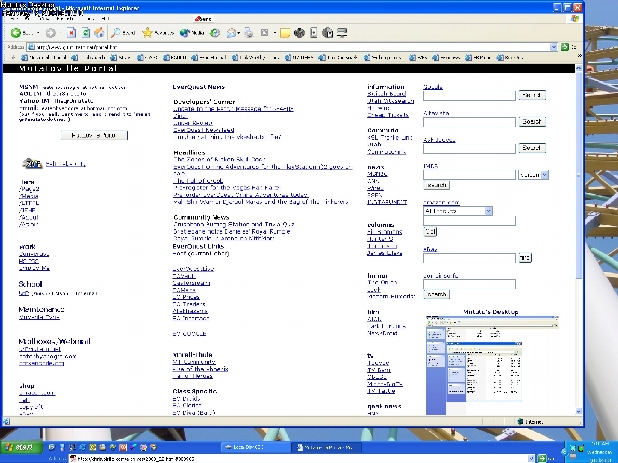Screen dimensions: 618x463
Task: Click the History toolbar icon
Action: point(217,32)
